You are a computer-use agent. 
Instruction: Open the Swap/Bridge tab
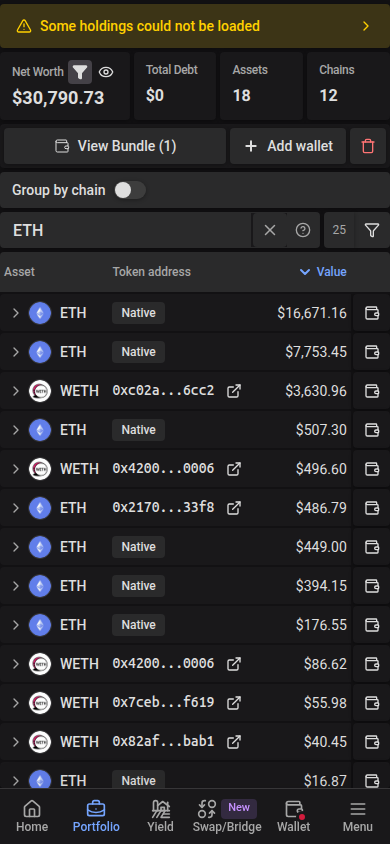point(227,817)
